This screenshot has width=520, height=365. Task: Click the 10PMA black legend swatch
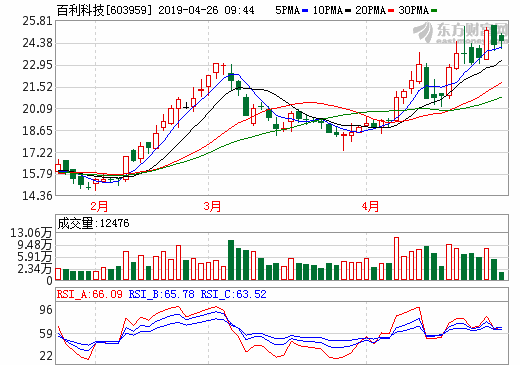[x=348, y=11]
